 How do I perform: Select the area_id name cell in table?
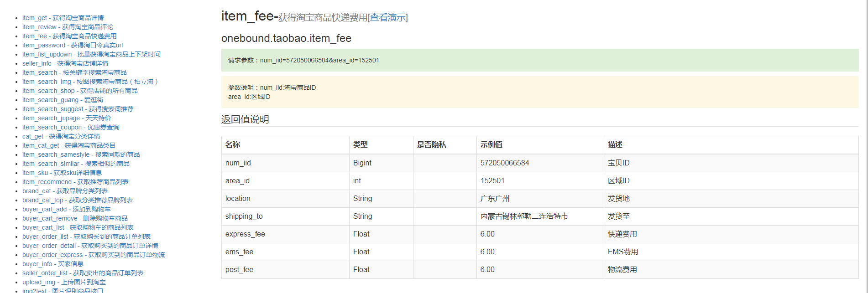click(285, 180)
